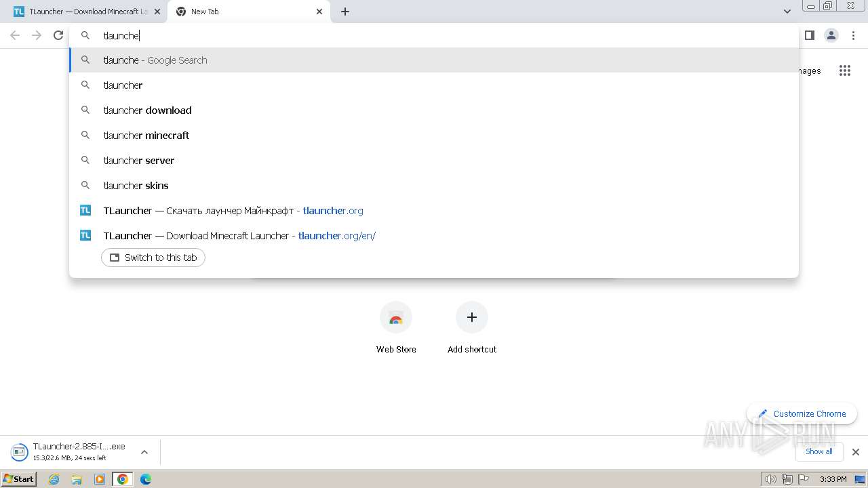The height and width of the screenshot is (488, 868).
Task: Expand the download item options chevron
Action: (144, 452)
